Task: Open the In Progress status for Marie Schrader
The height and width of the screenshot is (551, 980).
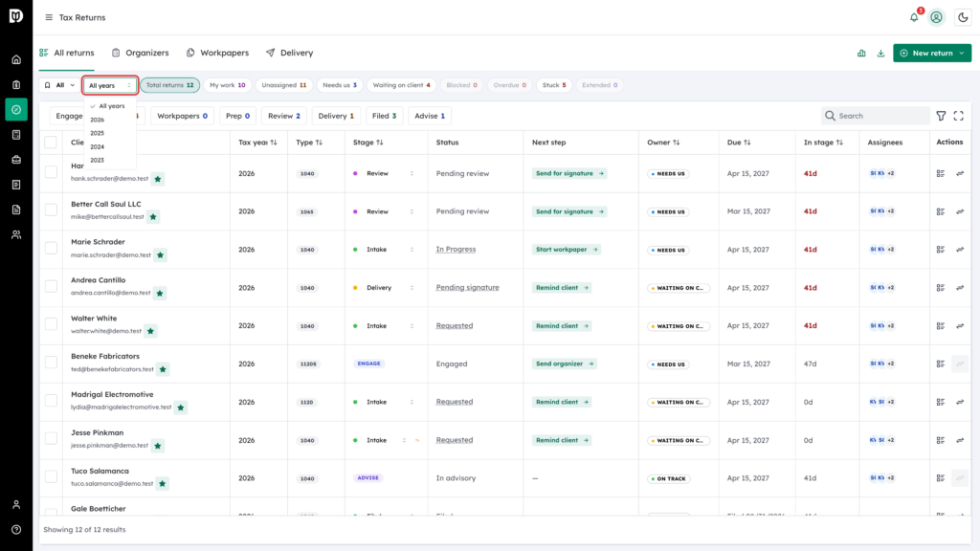Action: (456, 250)
